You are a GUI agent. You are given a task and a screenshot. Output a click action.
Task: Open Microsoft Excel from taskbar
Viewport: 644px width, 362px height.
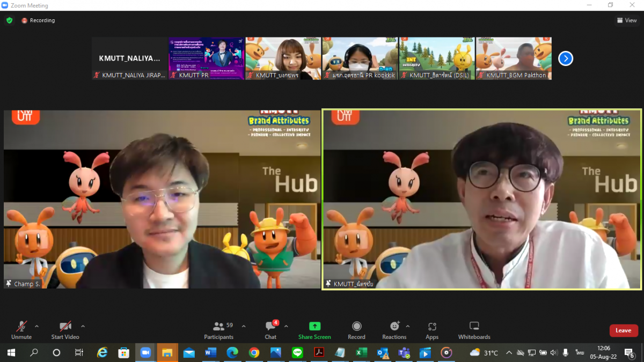click(361, 352)
